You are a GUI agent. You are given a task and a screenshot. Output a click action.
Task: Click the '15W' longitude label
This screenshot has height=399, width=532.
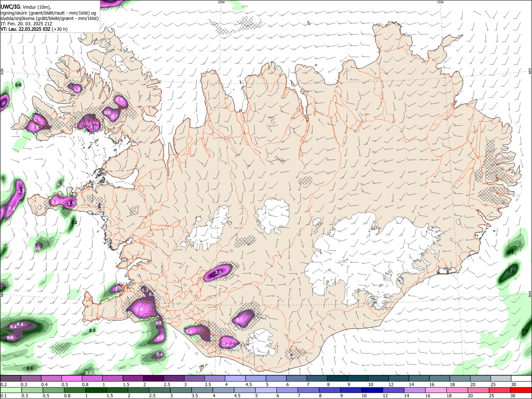point(440,2)
